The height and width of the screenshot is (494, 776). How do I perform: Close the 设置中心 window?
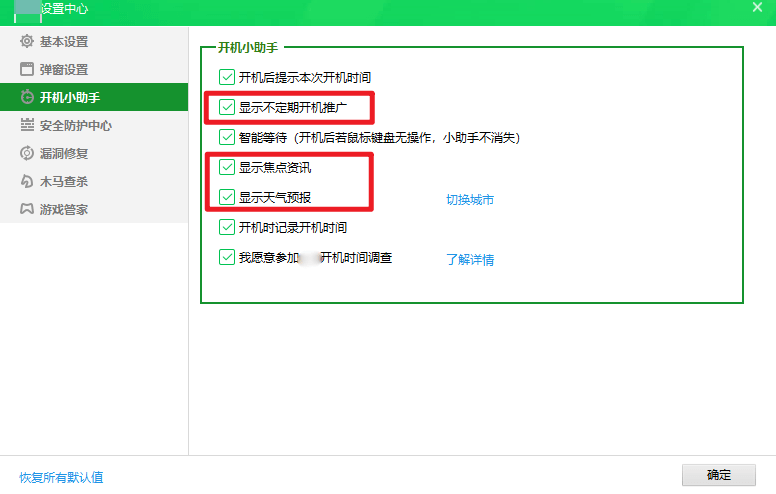tap(757, 7)
